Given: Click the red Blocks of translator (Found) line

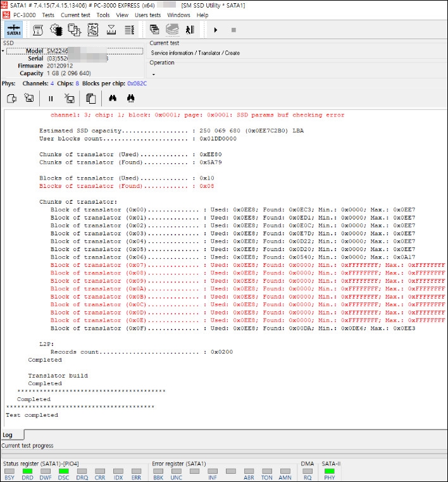Looking at the screenshot, I should pos(127,186).
